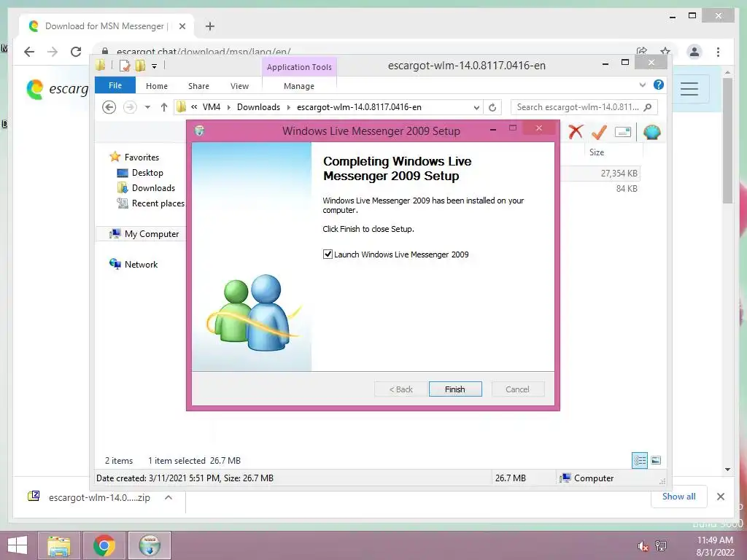Image resolution: width=747 pixels, height=560 pixels.
Task: Click the blue shell icon in Explorer toolbar
Action: click(651, 132)
